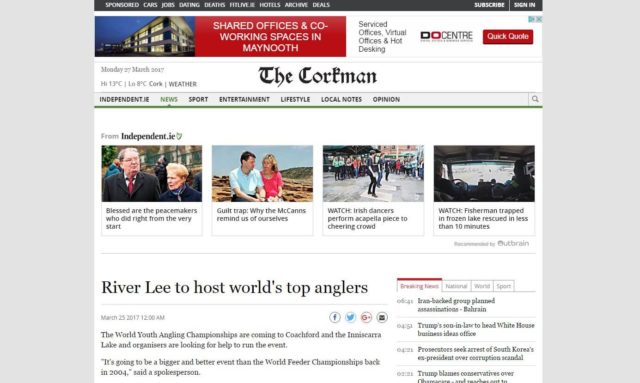Select Local Notes nav section

342,100
